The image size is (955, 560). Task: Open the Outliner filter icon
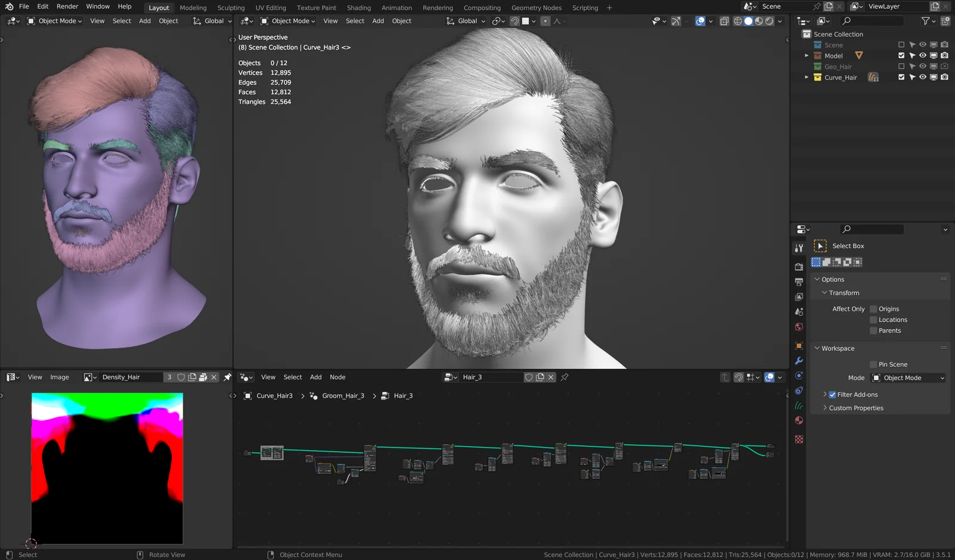click(926, 21)
